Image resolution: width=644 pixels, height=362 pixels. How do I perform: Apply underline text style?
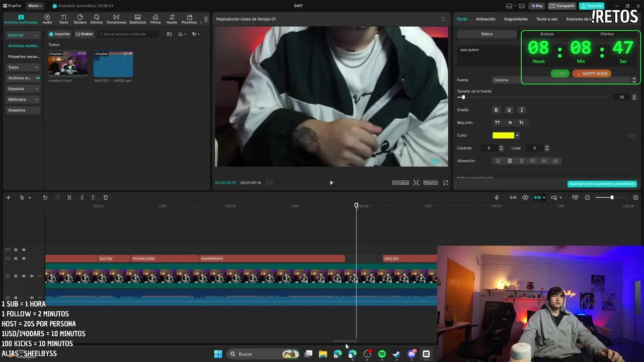coord(509,110)
